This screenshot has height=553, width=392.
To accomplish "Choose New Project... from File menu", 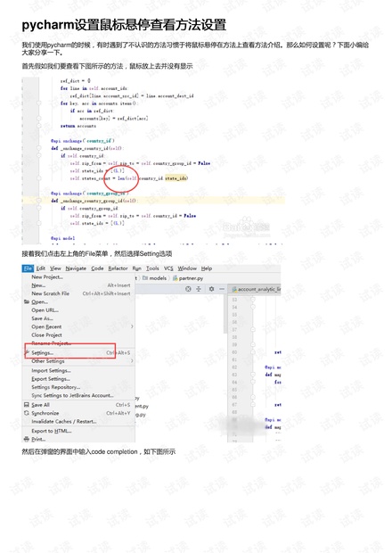I will [47, 276].
